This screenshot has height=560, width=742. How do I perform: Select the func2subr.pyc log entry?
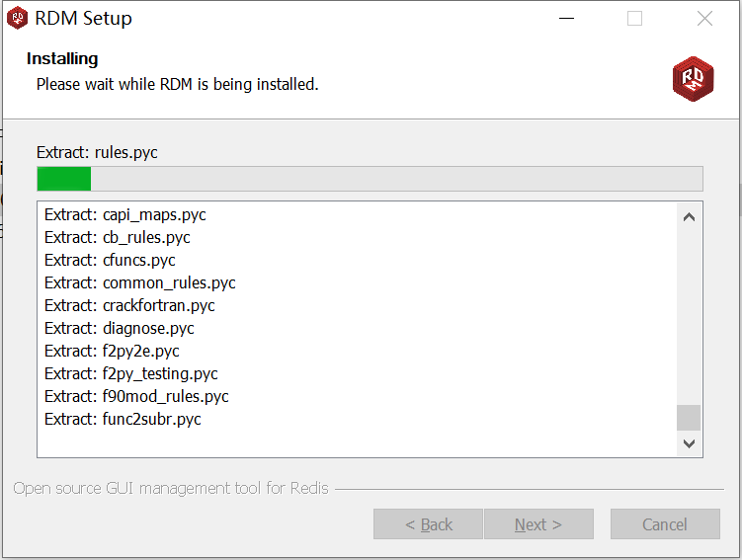coord(124,419)
